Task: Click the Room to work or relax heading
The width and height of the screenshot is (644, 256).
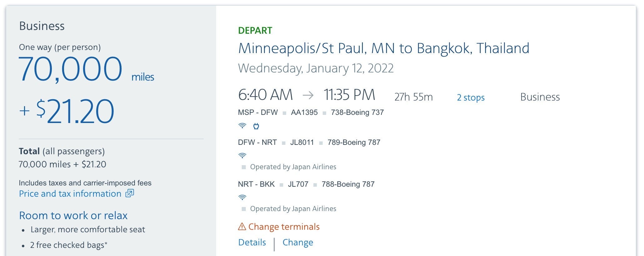Action: [73, 215]
